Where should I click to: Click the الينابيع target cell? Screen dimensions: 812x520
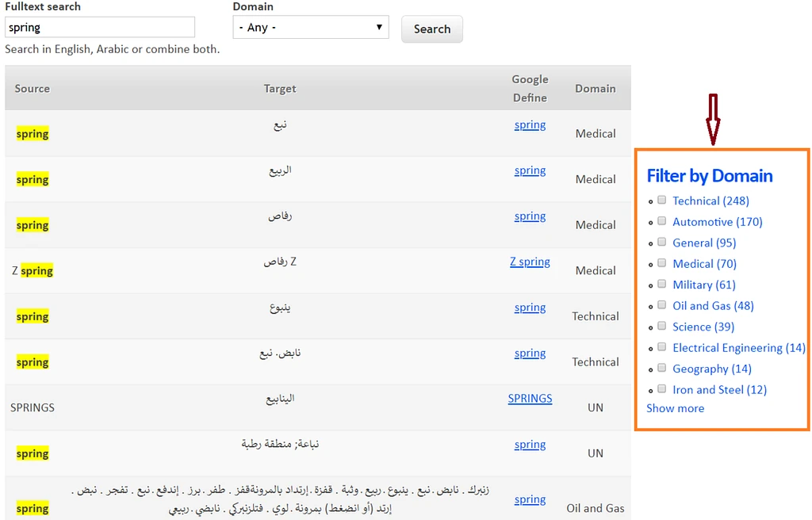pos(280,398)
